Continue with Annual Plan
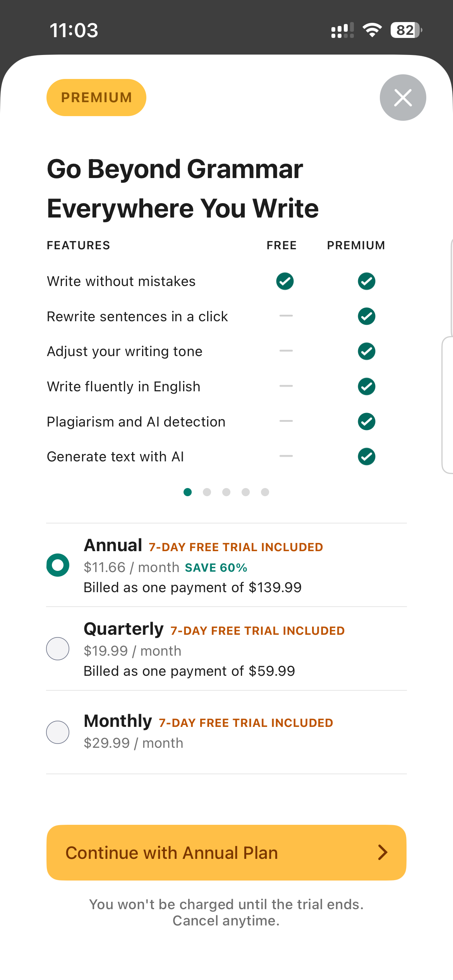 226,853
